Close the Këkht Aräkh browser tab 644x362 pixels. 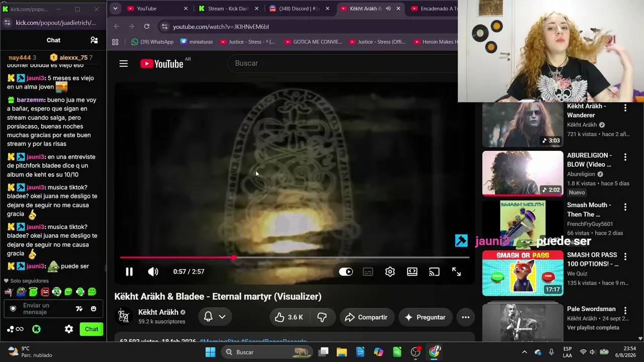(x=398, y=9)
